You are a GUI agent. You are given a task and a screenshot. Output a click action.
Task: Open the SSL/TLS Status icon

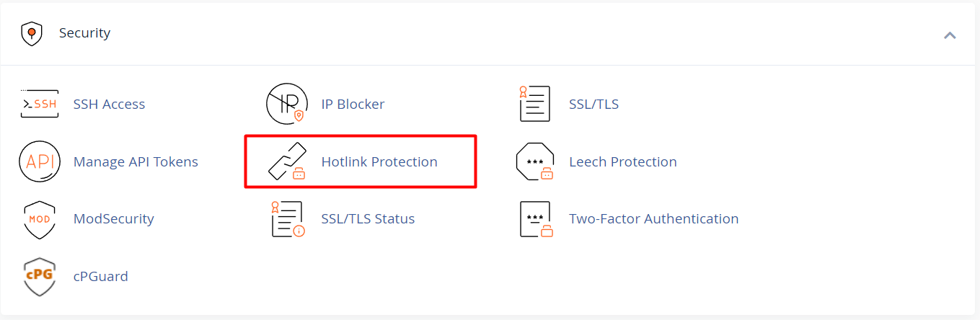(x=286, y=219)
